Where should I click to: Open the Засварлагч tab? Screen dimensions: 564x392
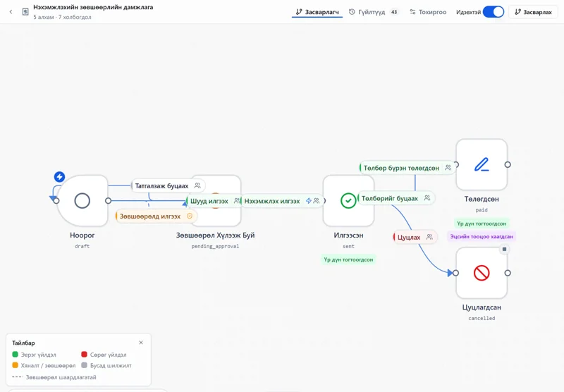tap(317, 12)
